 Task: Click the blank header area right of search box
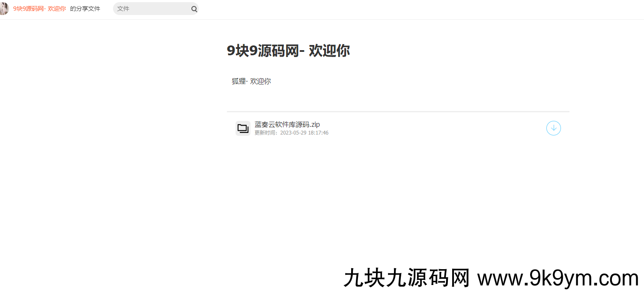pos(385,9)
